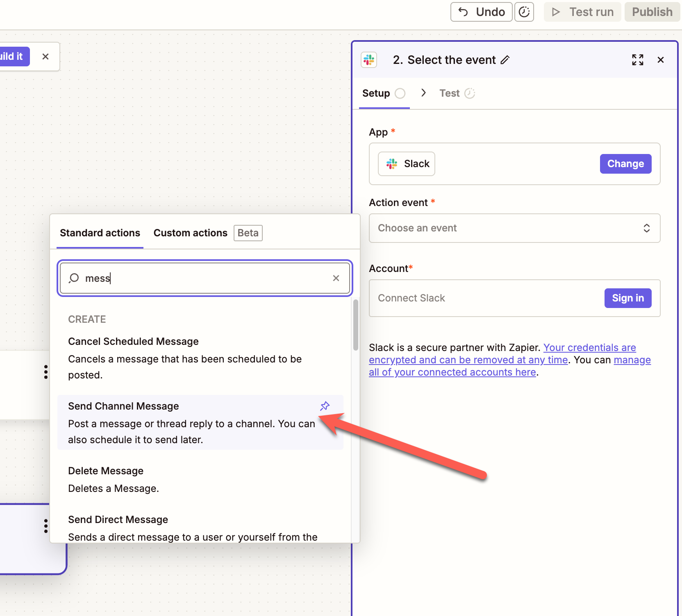Expand the step panel to fullscreen
The image size is (682, 616).
638,60
